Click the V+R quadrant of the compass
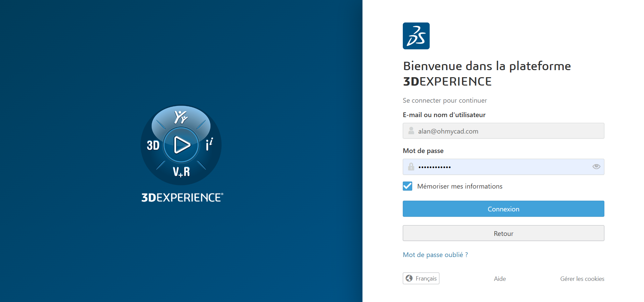 pyautogui.click(x=181, y=171)
